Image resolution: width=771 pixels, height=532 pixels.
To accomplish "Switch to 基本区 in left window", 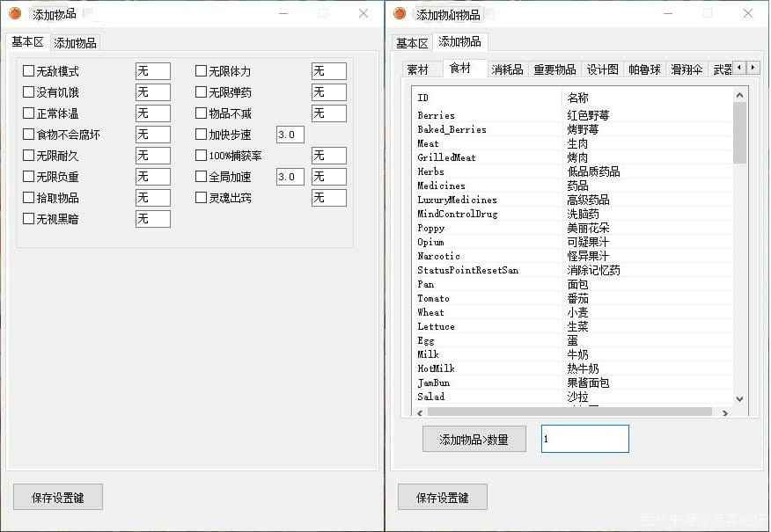I will 26,41.
